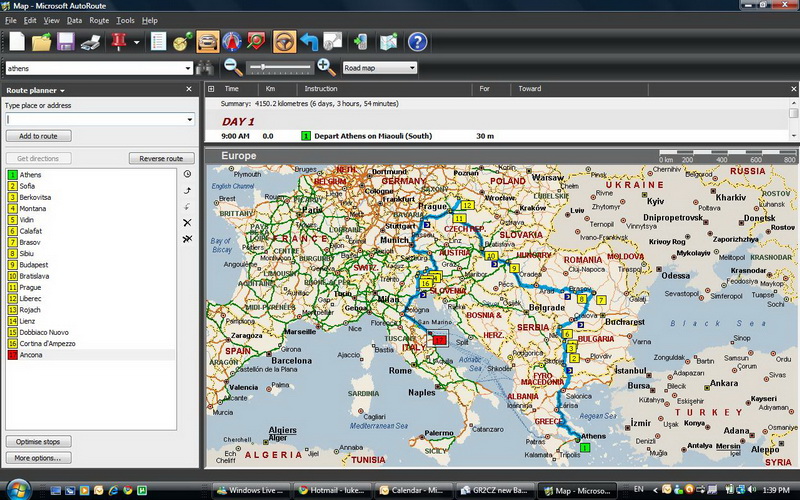
Task: Click the red locate magnifier icon
Action: click(x=256, y=42)
